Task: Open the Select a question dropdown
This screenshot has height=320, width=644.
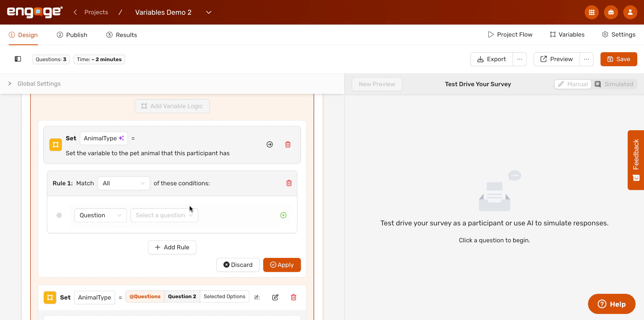Action: click(164, 215)
